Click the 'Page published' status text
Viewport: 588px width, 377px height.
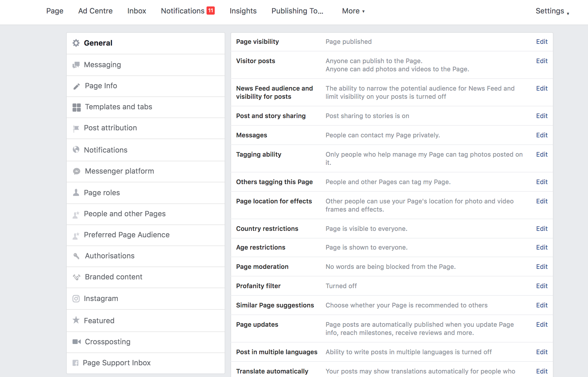tap(348, 41)
